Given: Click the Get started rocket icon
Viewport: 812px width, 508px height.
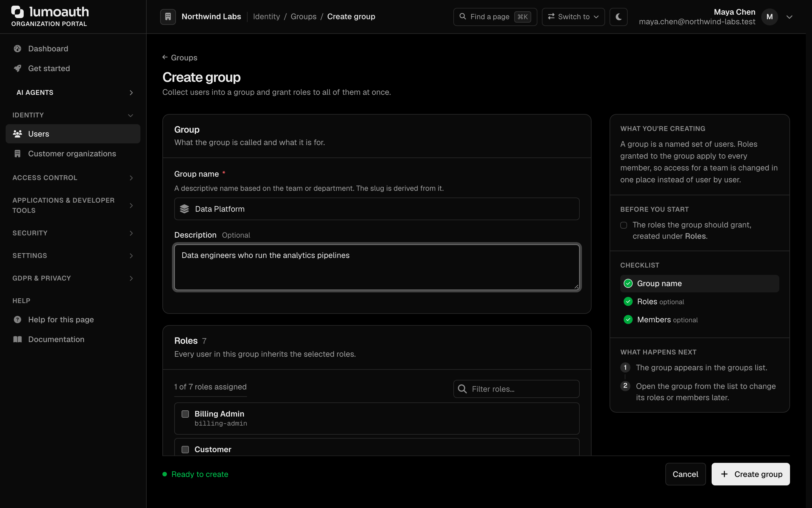Looking at the screenshot, I should tap(17, 68).
